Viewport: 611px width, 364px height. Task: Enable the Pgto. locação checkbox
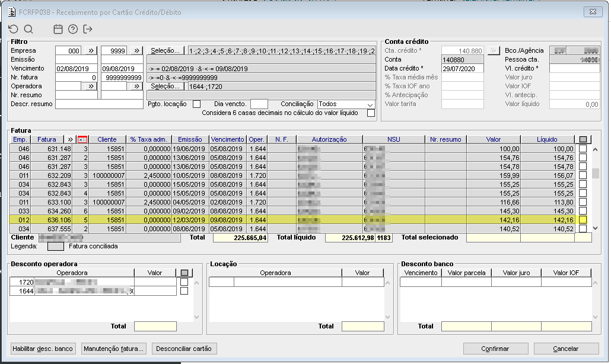[x=196, y=104]
